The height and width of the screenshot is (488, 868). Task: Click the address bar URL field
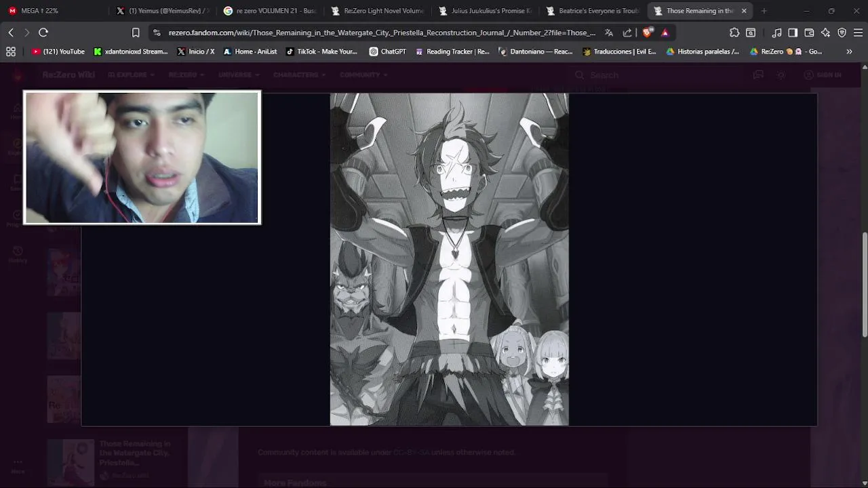(382, 33)
